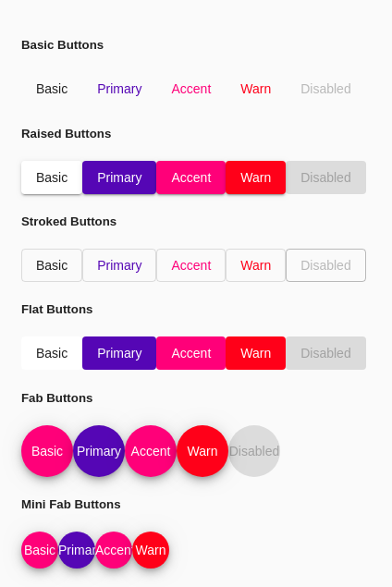The height and width of the screenshot is (587, 392).
Task: Click the pink Accent text-only button
Action: pos(191,89)
